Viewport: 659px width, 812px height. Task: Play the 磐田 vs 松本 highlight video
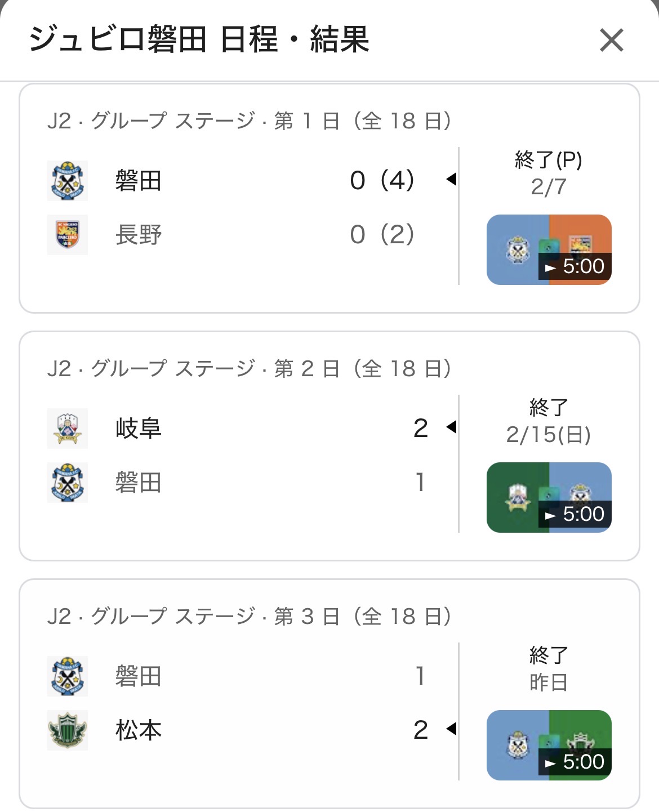click(549, 745)
